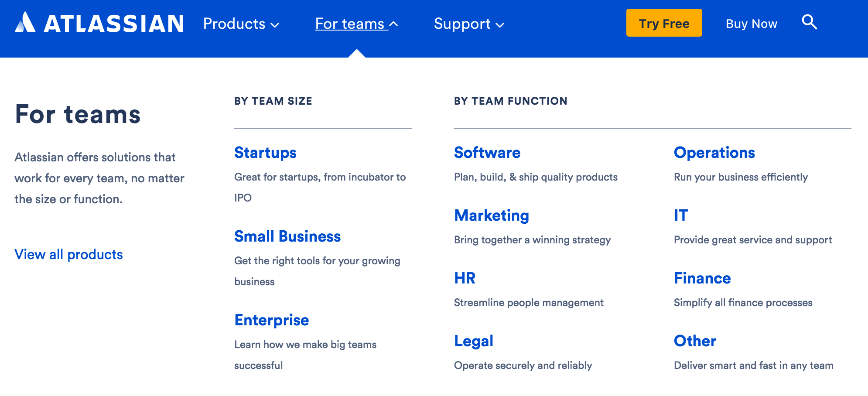Screen dimensions: 868x396
Task: Open the View all products link
Action: 68,254
